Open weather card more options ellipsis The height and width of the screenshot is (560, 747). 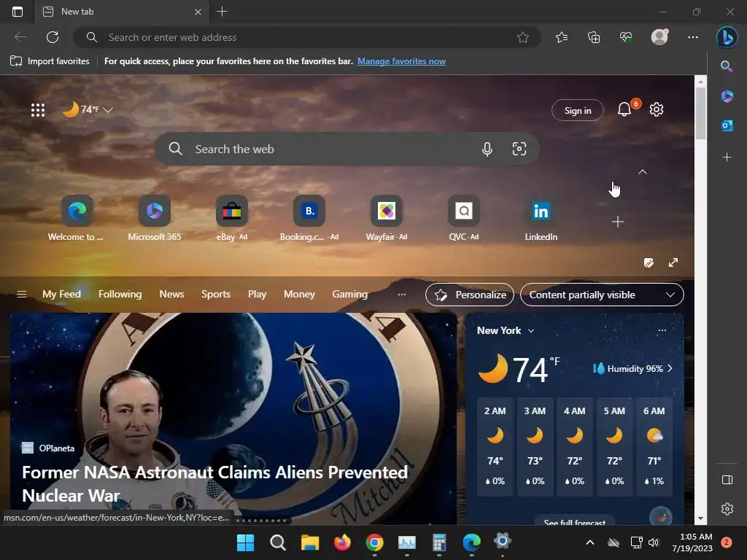point(662,330)
